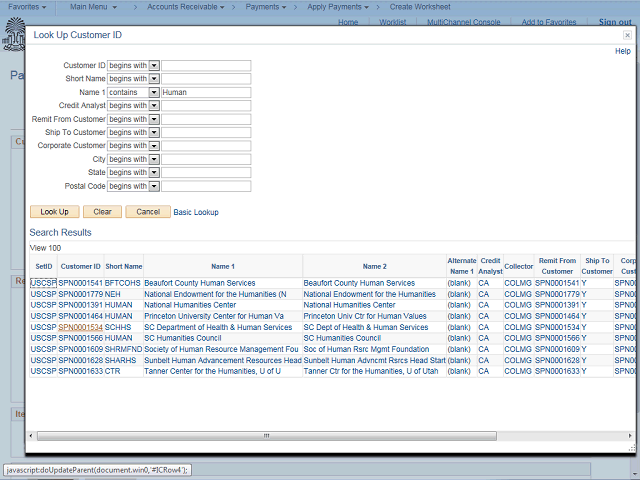
Task: Click the City text field
Action: 206,159
